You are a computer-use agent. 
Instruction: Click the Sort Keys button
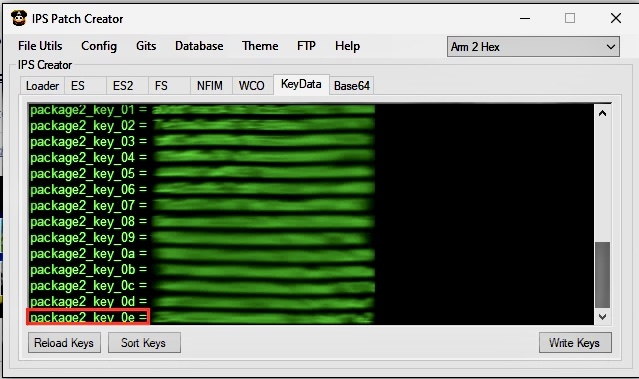click(x=144, y=343)
